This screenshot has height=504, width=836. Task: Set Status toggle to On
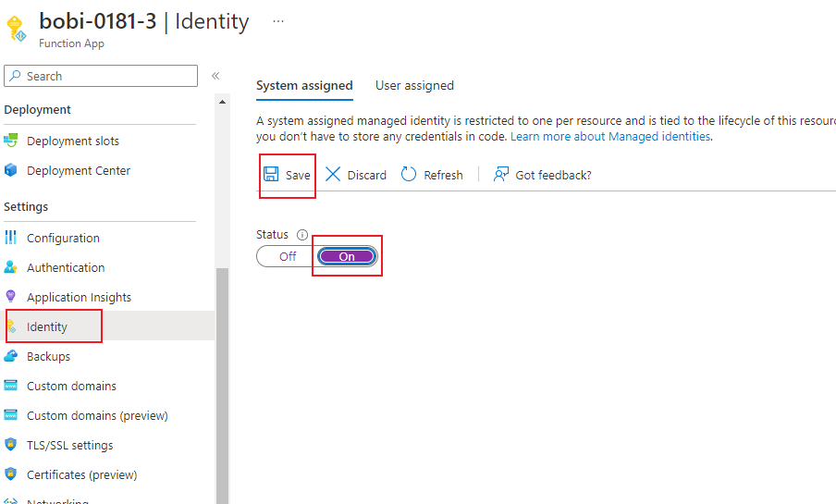tap(347, 256)
